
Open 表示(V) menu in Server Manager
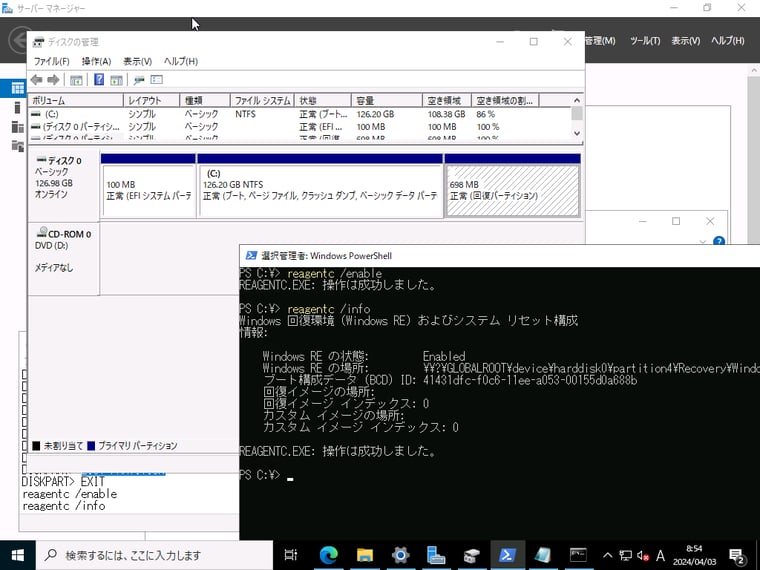coord(685,41)
